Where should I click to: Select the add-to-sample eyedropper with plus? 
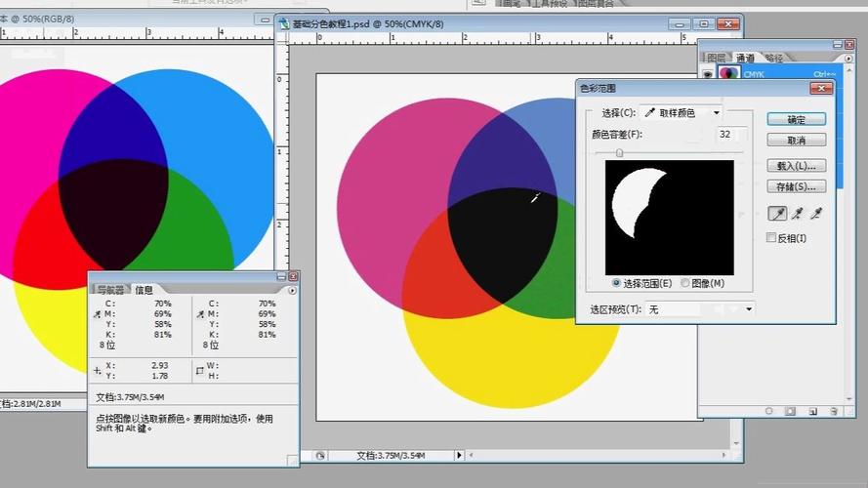[x=798, y=213]
